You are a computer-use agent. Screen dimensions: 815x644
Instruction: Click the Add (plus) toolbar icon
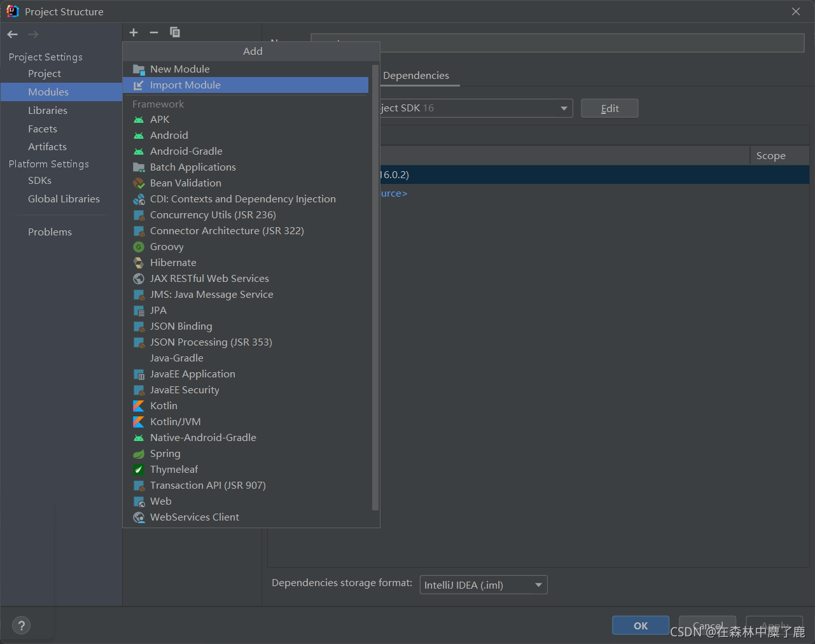(x=134, y=32)
